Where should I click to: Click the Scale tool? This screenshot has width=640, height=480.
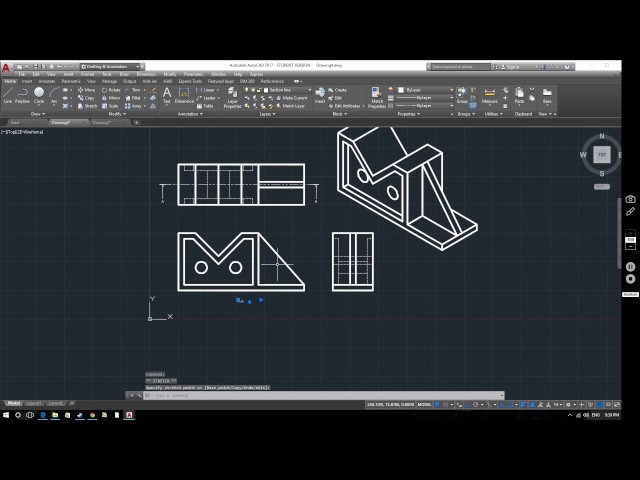tap(110, 106)
